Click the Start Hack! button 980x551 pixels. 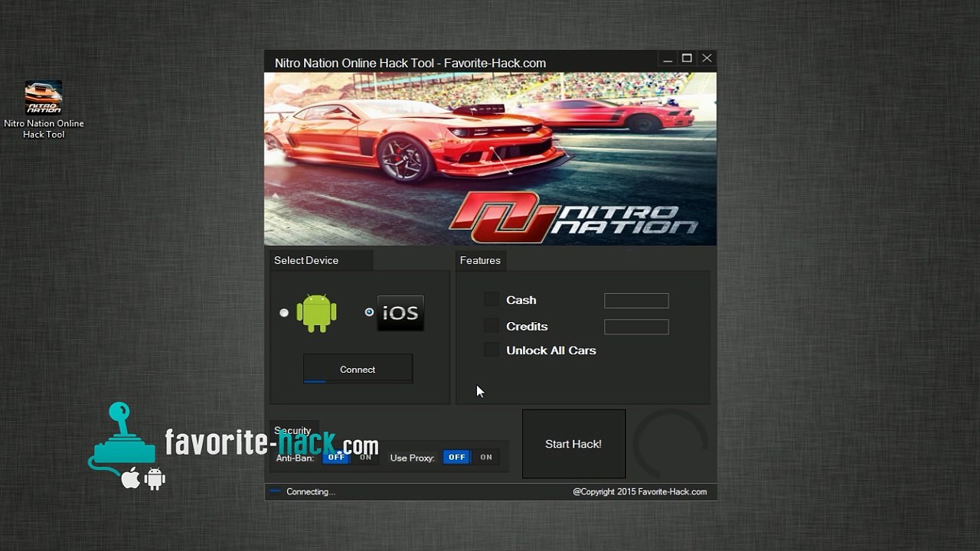573,444
